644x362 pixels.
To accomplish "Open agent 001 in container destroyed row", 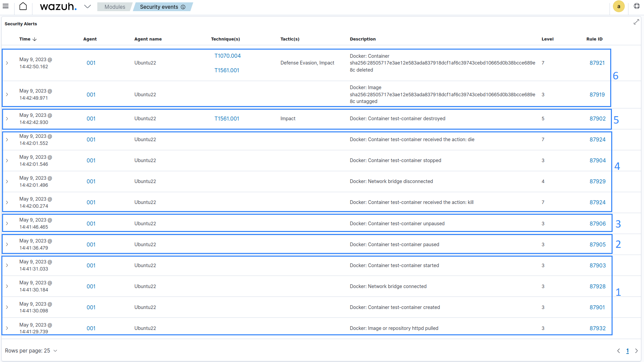I will (x=91, y=119).
